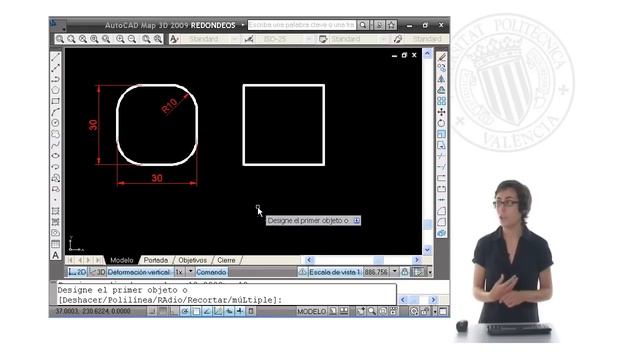Viewport: 640px width, 360px height.
Task: Select the Erase tool
Action: click(441, 57)
